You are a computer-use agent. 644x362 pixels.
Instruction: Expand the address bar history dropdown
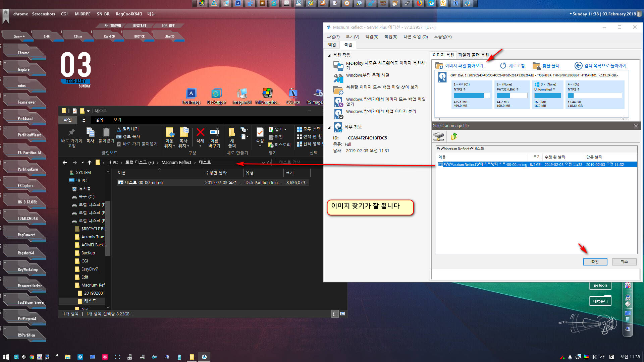pos(263,163)
